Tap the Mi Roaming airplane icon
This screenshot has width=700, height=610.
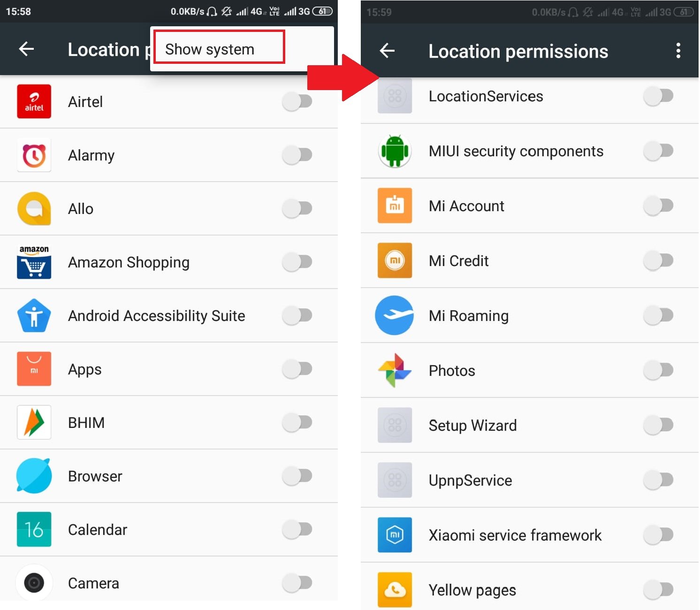[x=395, y=315]
